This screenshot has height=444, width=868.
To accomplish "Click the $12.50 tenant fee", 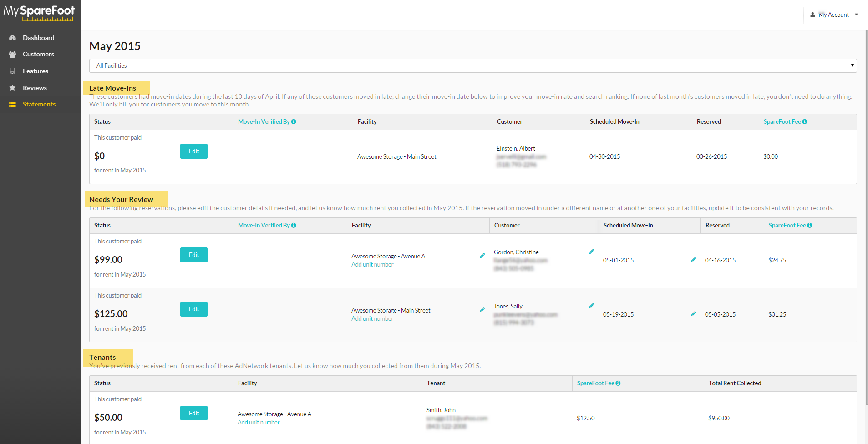I will (x=585, y=418).
